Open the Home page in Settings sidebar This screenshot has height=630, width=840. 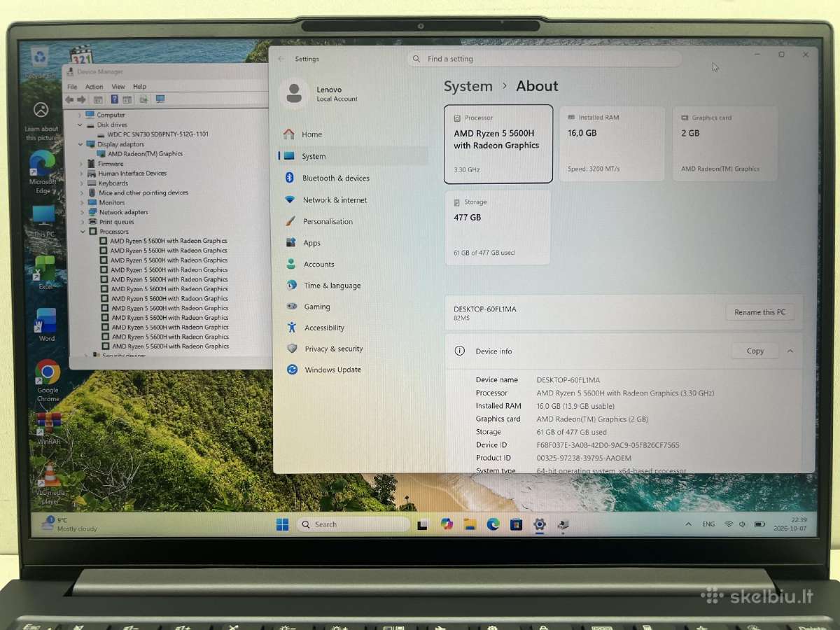pyautogui.click(x=304, y=134)
